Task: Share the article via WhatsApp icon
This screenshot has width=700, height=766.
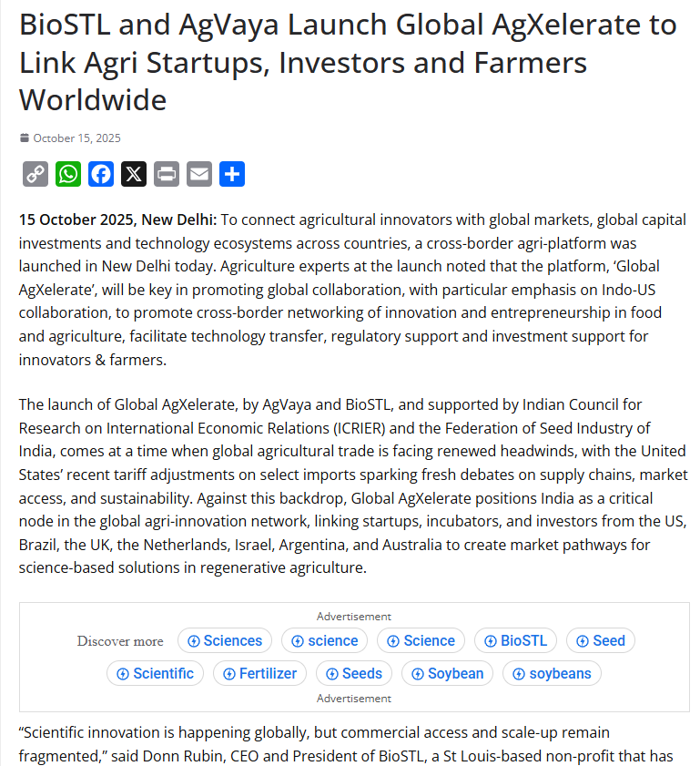Action: point(68,174)
